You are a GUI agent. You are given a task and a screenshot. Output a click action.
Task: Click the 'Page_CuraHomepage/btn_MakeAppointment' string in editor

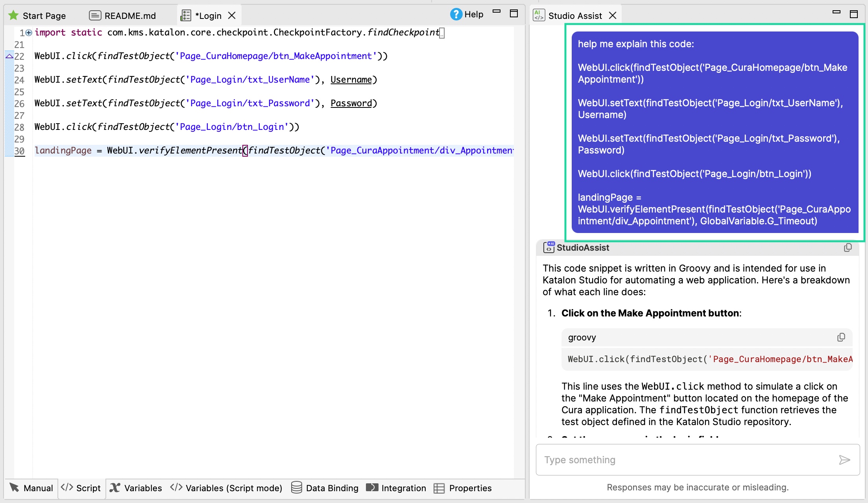276,56
